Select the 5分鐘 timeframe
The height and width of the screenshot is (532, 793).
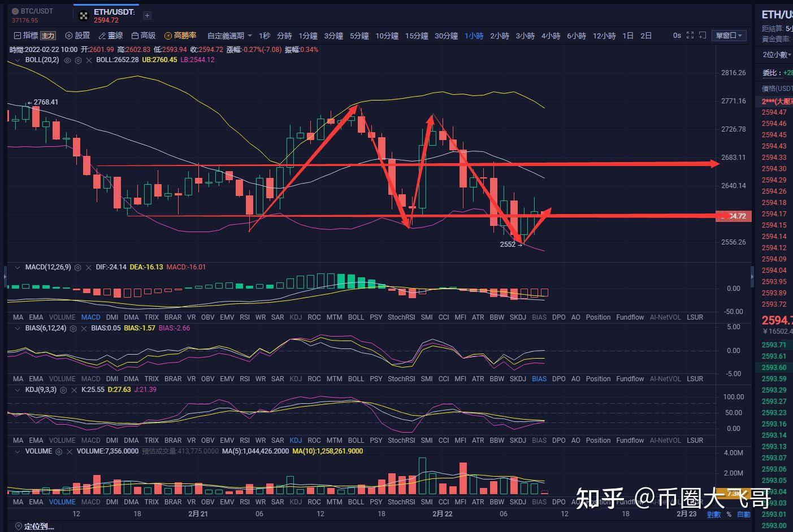[359, 36]
